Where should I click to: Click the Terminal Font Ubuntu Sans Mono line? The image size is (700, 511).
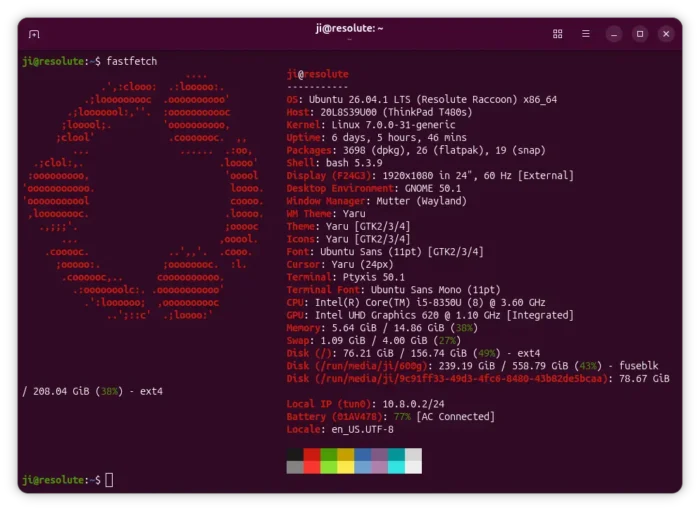pos(393,290)
